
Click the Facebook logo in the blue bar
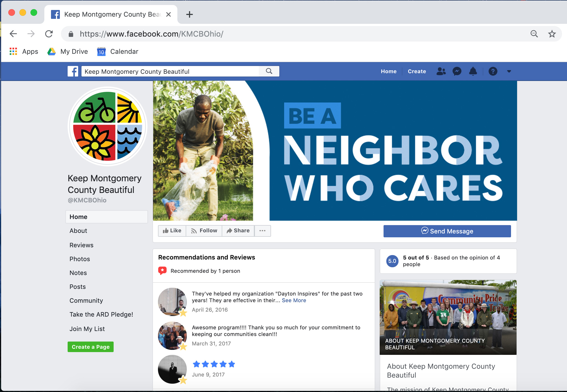(x=73, y=71)
